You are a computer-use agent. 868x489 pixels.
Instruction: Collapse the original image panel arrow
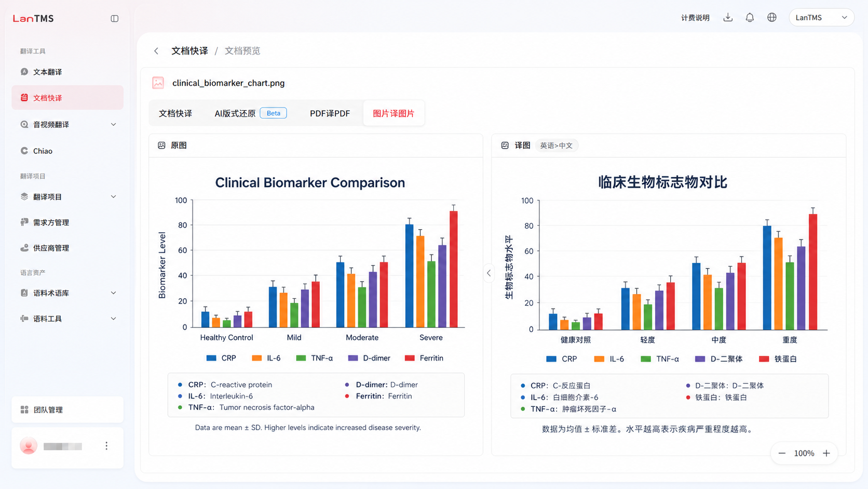tap(489, 273)
